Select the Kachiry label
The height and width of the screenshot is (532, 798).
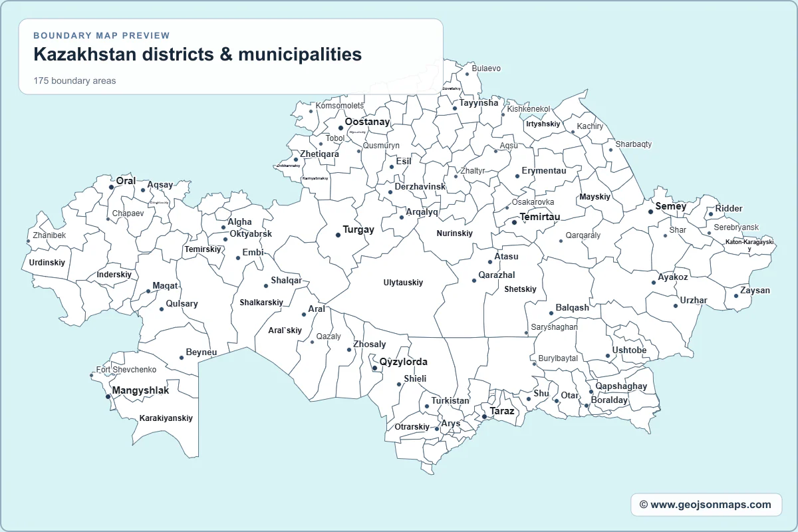[590, 126]
